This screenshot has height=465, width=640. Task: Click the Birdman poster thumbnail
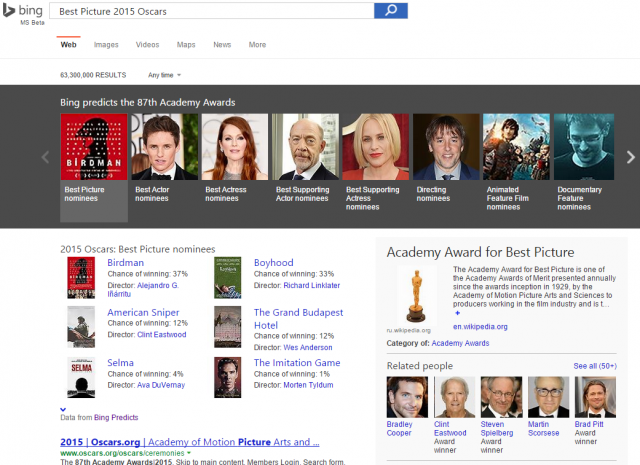pyautogui.click(x=81, y=278)
